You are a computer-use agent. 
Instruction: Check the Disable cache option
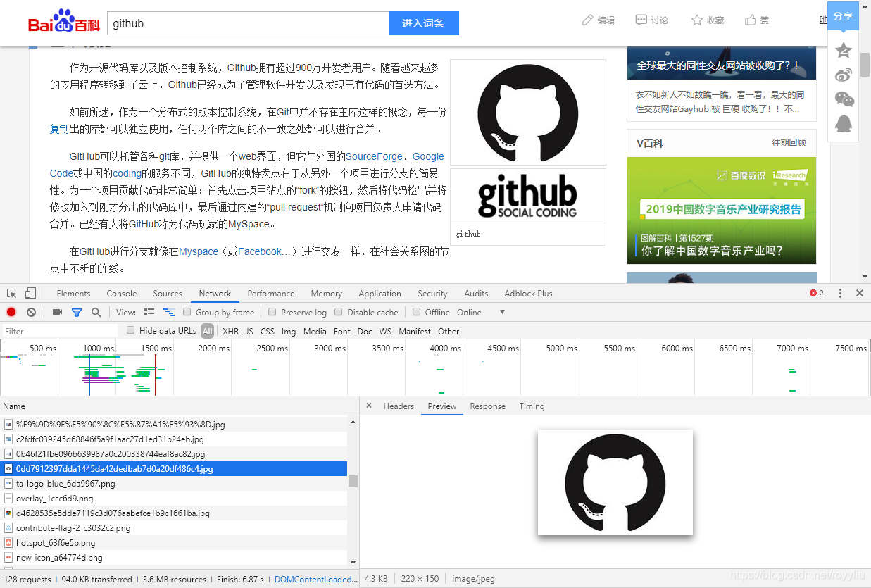pos(339,312)
